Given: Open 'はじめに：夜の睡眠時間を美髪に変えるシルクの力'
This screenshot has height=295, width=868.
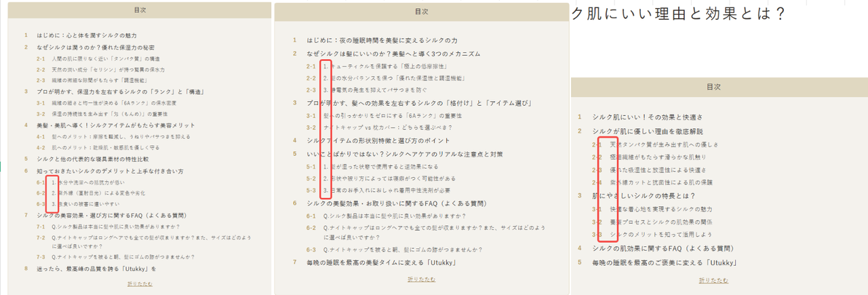Looking at the screenshot, I should [382, 40].
